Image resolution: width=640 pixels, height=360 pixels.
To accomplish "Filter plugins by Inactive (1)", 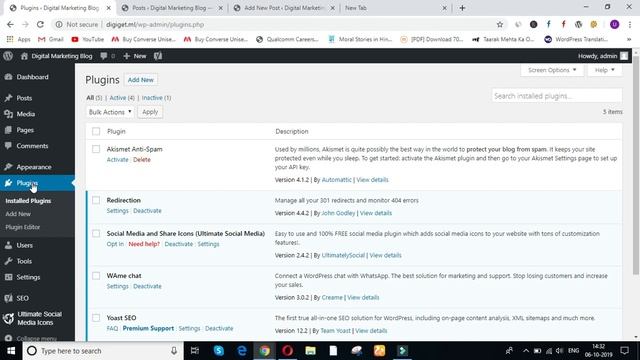I will pyautogui.click(x=156, y=98).
